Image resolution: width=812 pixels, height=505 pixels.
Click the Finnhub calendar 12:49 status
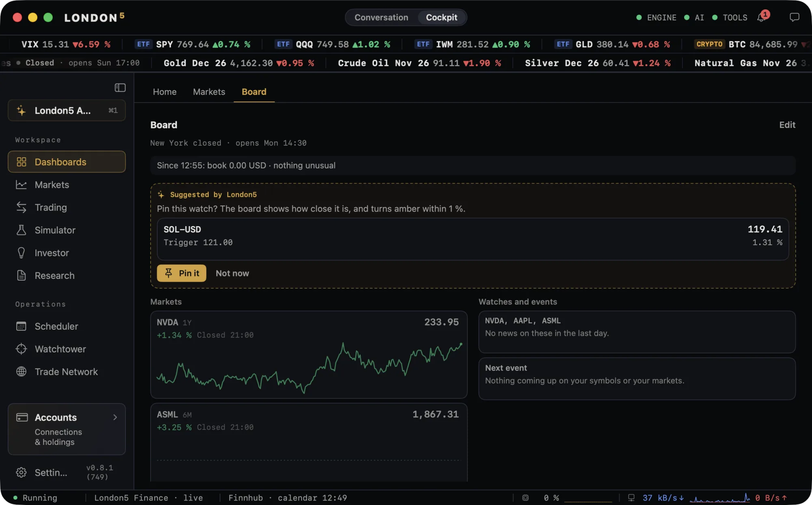pyautogui.click(x=287, y=498)
